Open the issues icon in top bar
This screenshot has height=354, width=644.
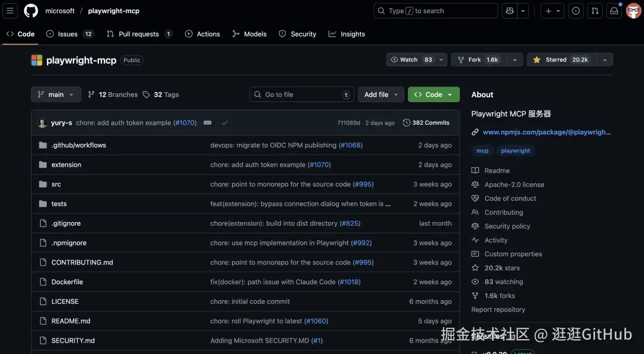(x=576, y=11)
